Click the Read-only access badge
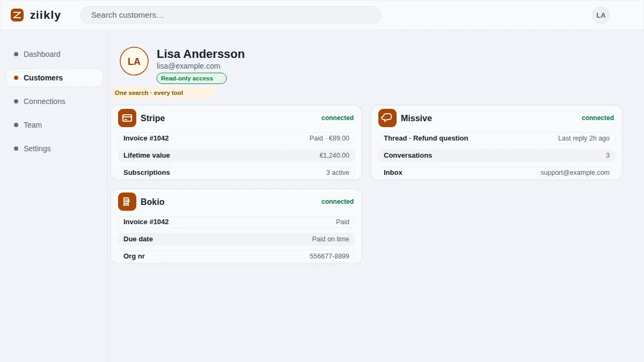 (x=192, y=78)
